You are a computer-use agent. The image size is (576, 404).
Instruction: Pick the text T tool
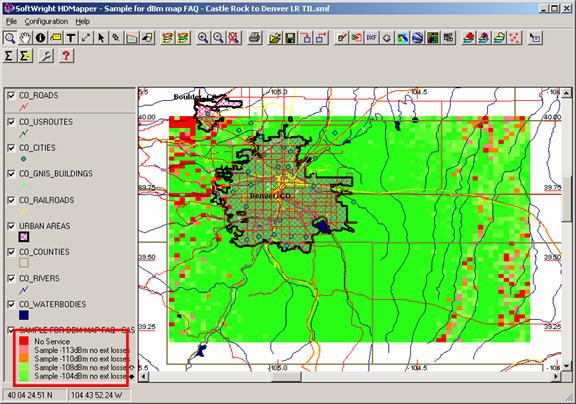click(71, 38)
